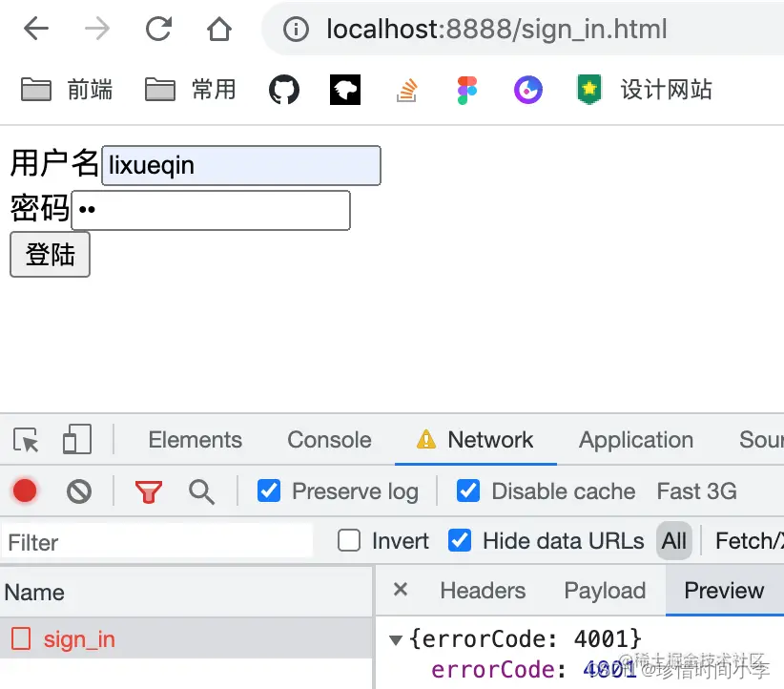This screenshot has height=689, width=784.
Task: Open the Figma bookmark
Action: click(467, 90)
